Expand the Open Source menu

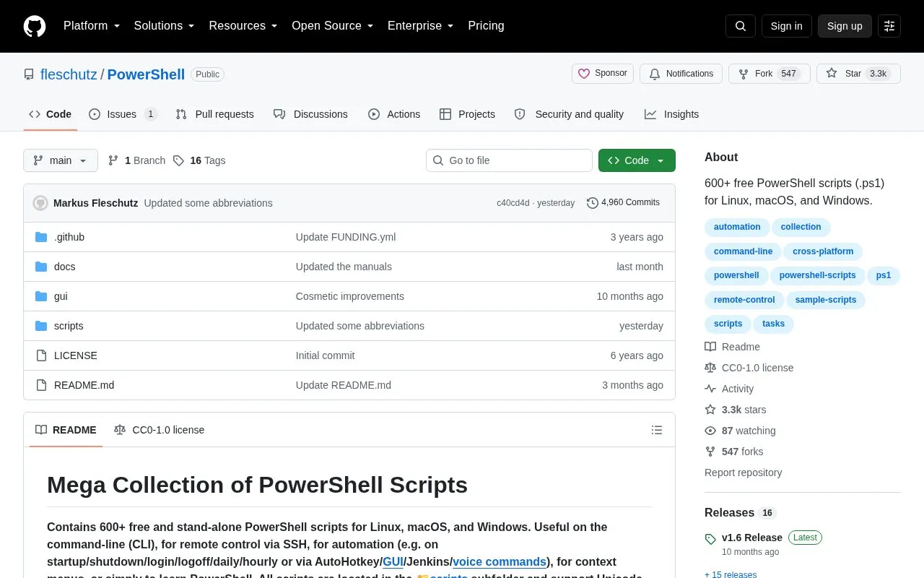click(333, 26)
